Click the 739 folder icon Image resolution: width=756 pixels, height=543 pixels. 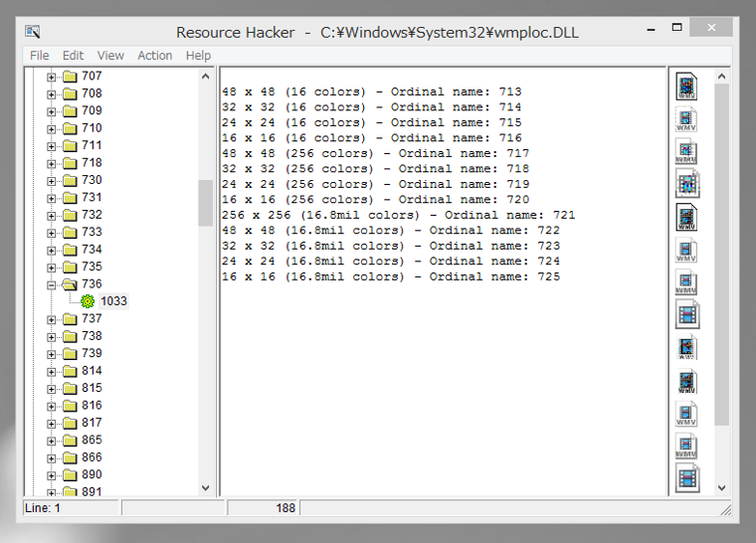(x=71, y=353)
